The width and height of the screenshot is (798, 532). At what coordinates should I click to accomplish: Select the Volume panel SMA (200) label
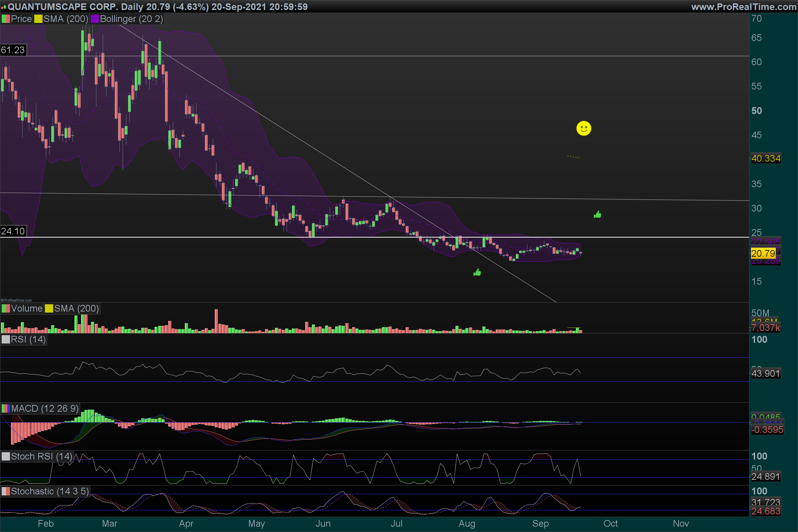[76, 309]
